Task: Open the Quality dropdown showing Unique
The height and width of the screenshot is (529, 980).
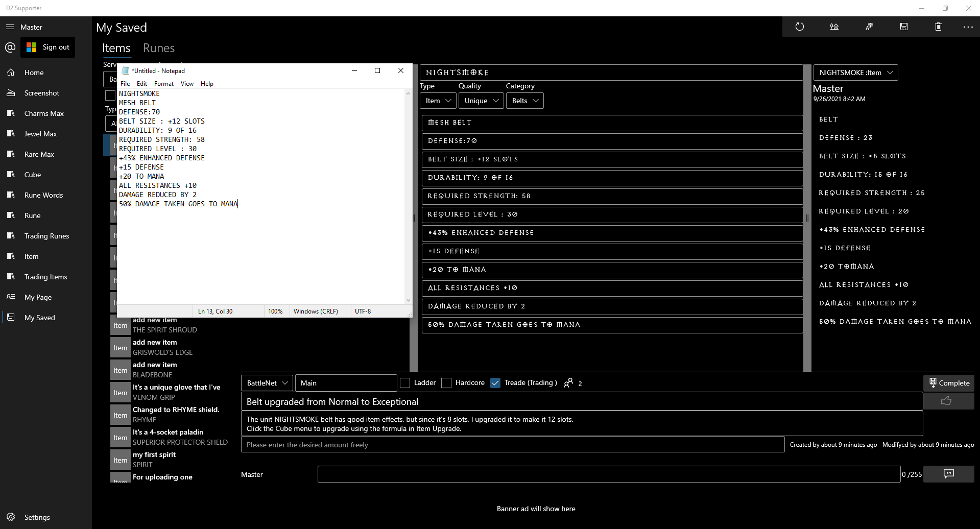Action: click(x=482, y=101)
